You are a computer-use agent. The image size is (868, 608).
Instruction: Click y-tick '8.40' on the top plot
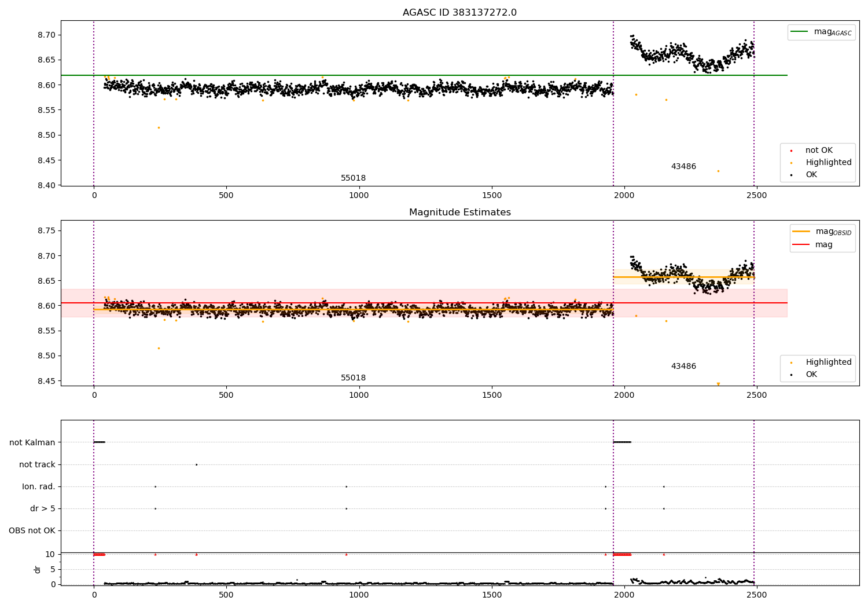(x=47, y=185)
